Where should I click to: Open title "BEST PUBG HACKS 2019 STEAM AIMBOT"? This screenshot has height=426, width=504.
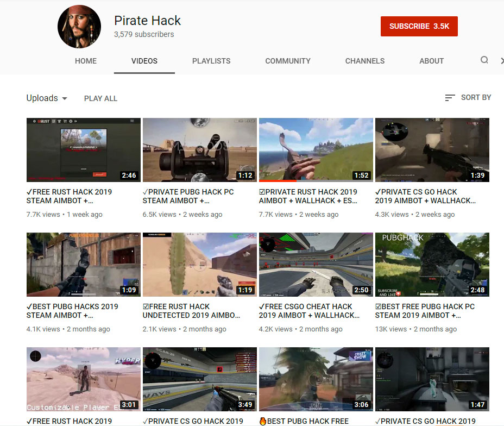click(72, 311)
